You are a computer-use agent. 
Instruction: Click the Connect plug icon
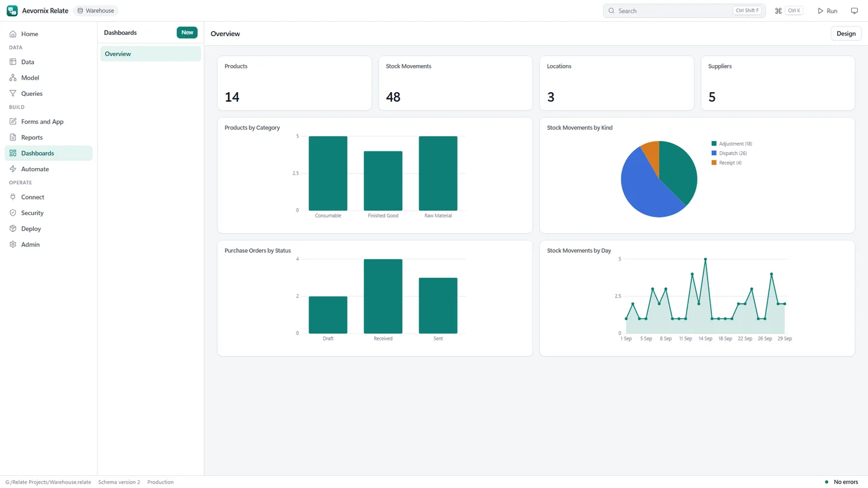pos(13,197)
